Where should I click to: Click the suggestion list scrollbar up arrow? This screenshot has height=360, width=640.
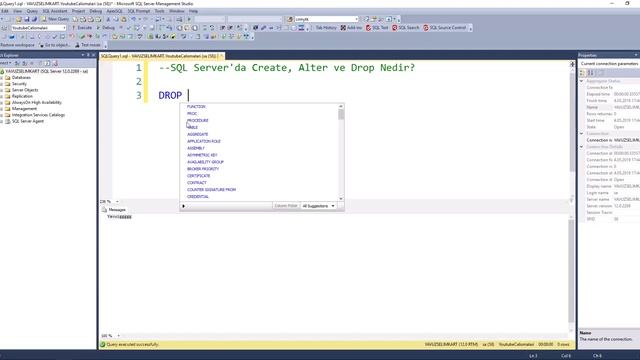click(x=341, y=107)
